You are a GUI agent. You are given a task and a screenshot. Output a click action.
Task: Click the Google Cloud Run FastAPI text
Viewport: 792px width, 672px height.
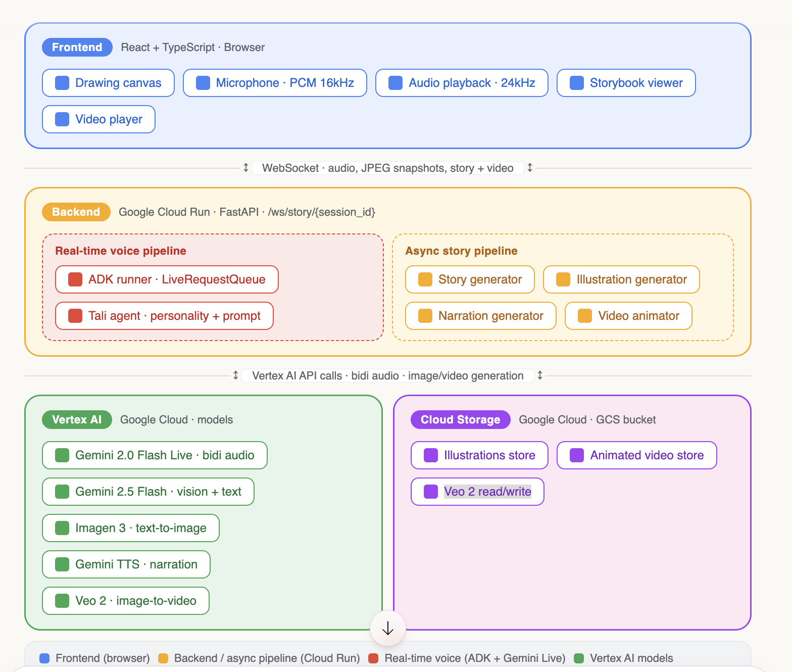(x=247, y=212)
